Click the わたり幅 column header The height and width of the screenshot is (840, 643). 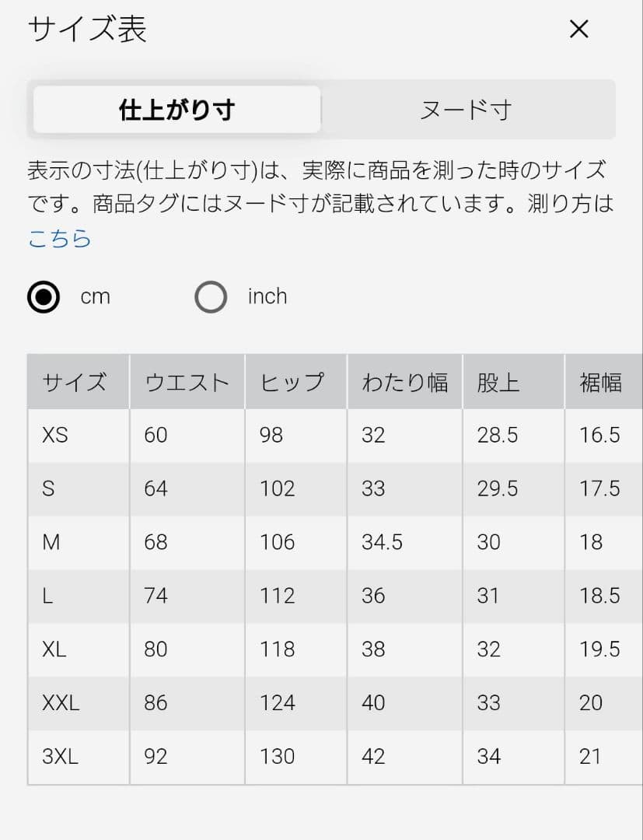point(405,383)
